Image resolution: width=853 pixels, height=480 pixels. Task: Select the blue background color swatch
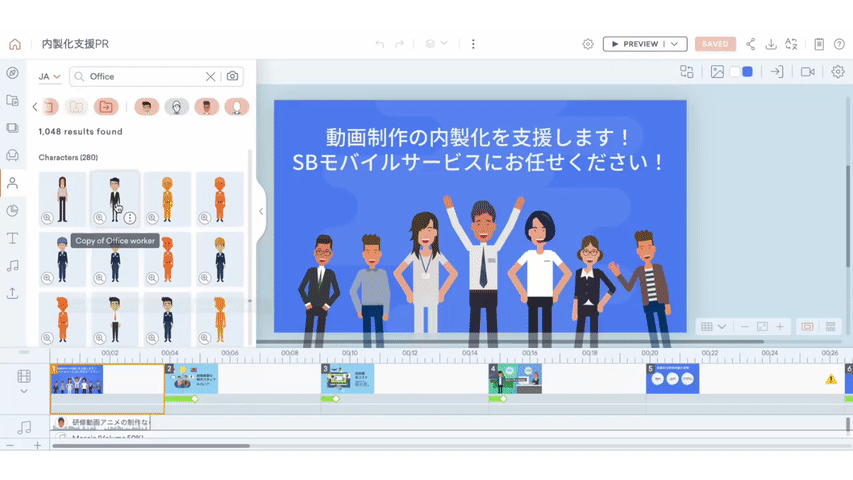coord(748,72)
